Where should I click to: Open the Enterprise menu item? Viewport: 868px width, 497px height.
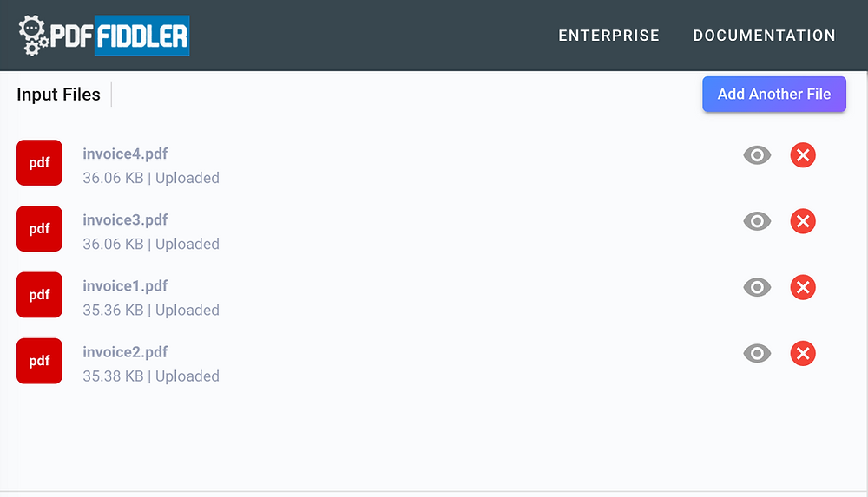609,36
